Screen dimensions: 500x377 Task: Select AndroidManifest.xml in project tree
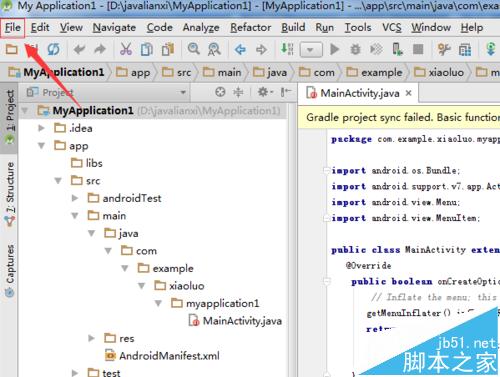coord(162,356)
